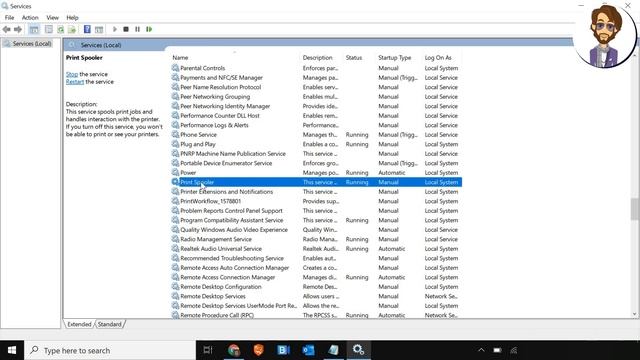Select Remote Desktop Configuration service
Viewport: 640px width, 360px height.
pos(316,287)
